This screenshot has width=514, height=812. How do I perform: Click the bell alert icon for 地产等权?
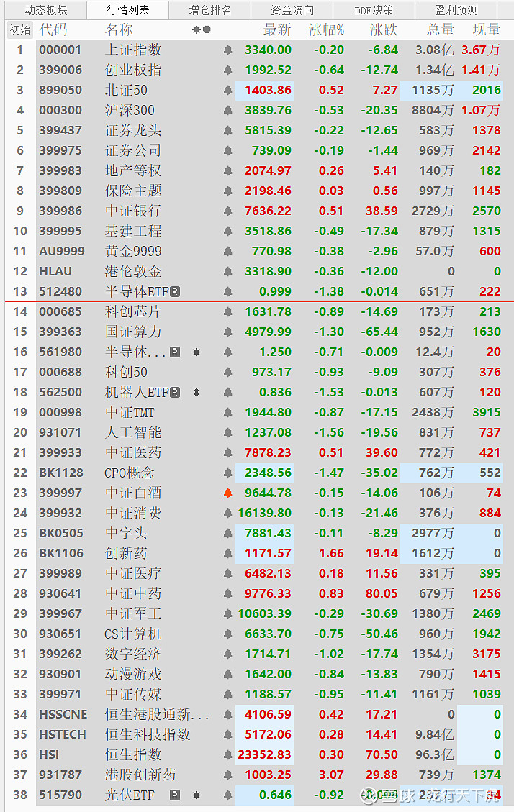pyautogui.click(x=227, y=171)
